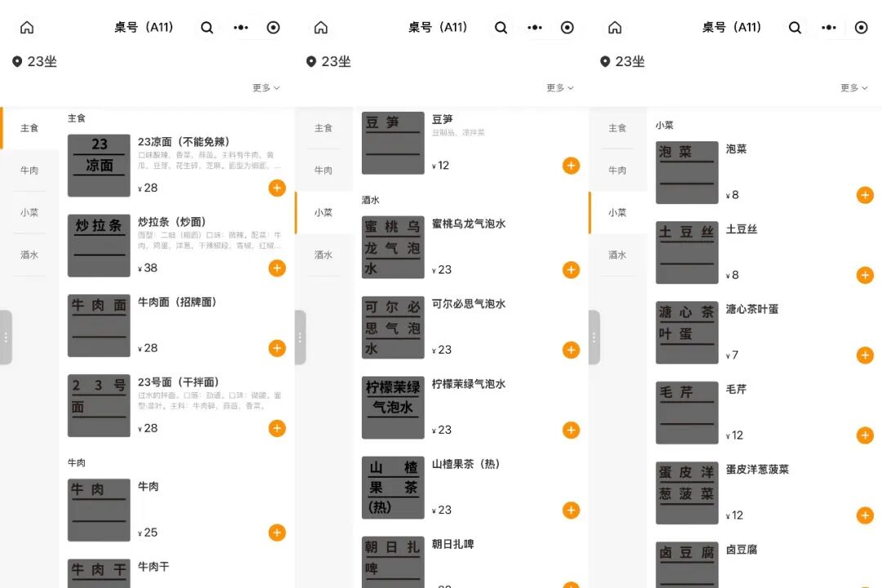The image size is (882, 588).
Task: Tap the three-dot more options icon
Action: 241,27
